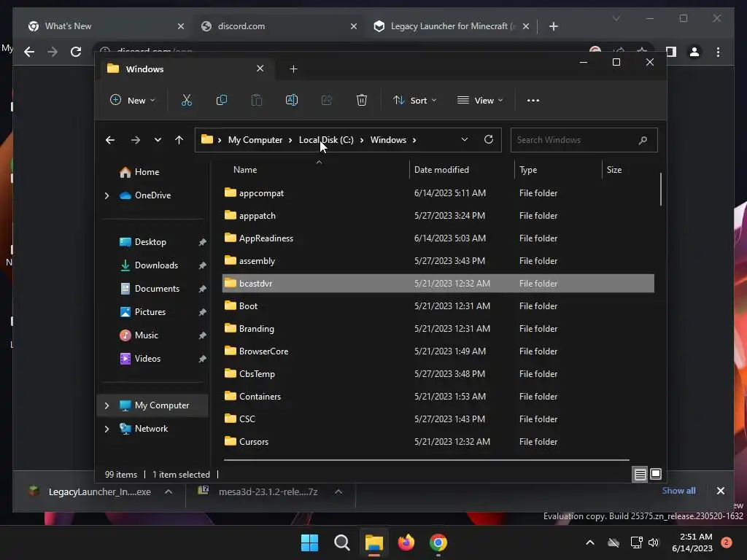Go back in File Explorer navigation

(110, 140)
